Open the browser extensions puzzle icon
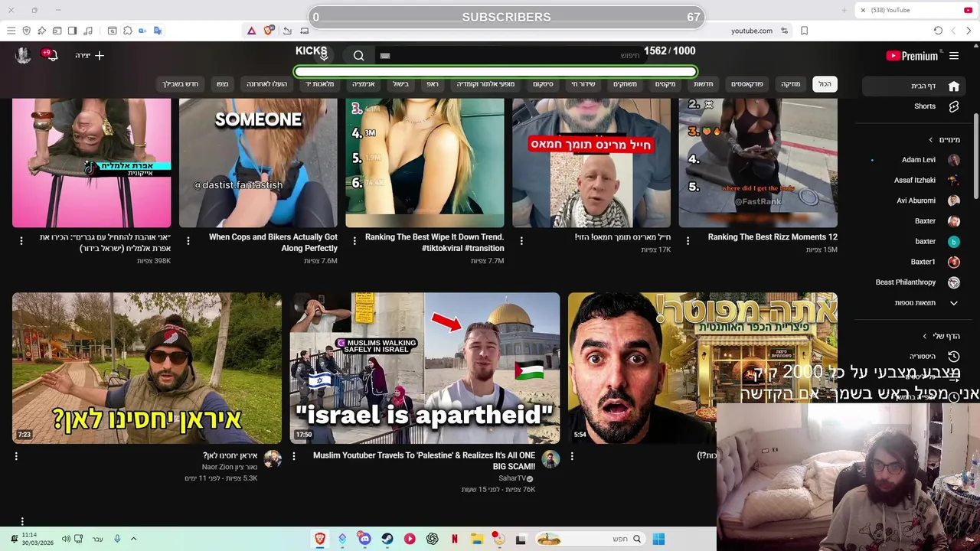 pos(128,31)
